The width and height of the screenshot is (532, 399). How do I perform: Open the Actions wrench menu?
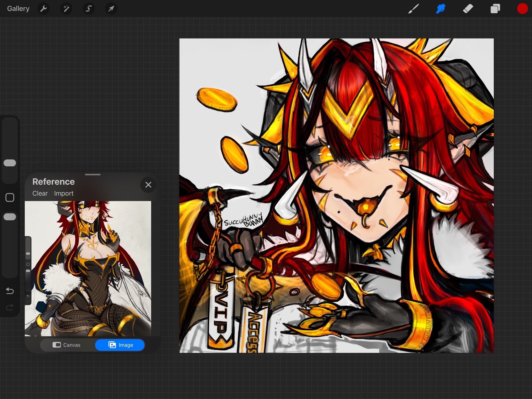44,9
